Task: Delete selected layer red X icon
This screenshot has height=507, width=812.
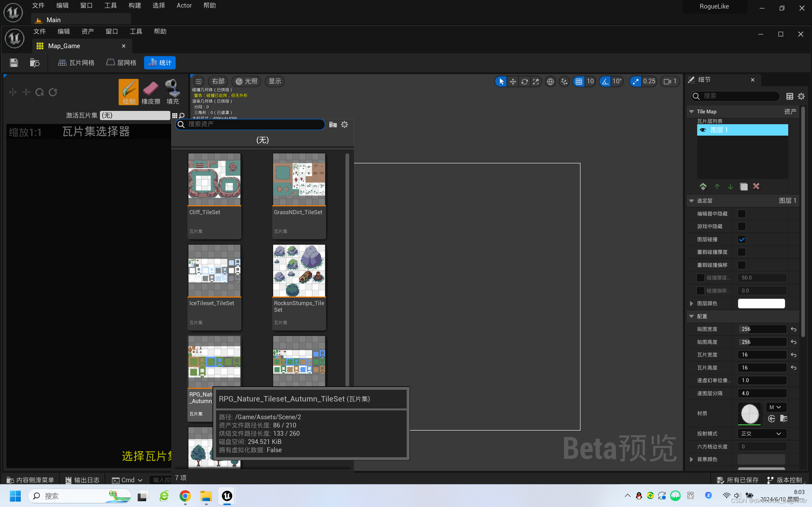Action: (756, 186)
